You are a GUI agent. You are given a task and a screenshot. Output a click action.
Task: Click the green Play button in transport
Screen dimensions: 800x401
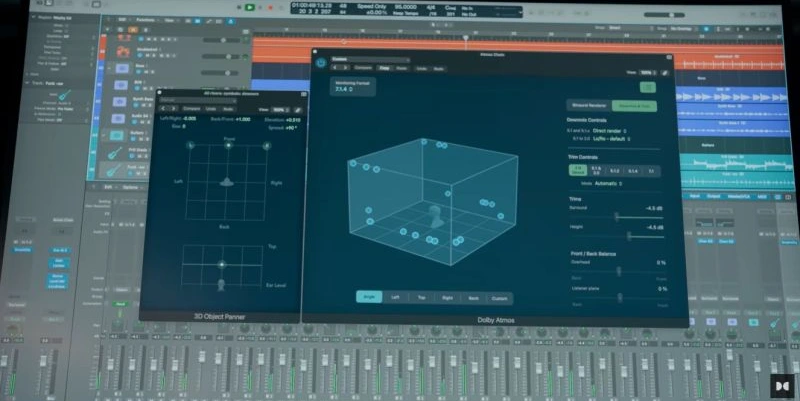tap(250, 7)
